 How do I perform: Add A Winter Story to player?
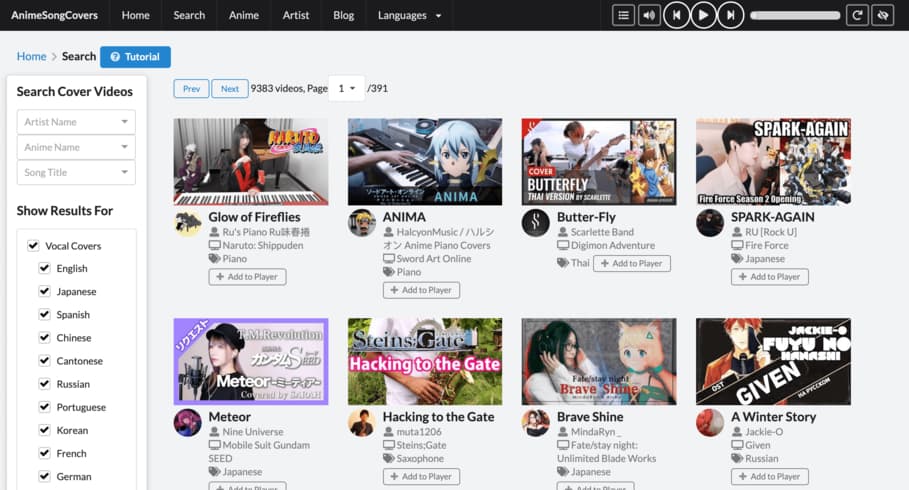[x=770, y=476]
